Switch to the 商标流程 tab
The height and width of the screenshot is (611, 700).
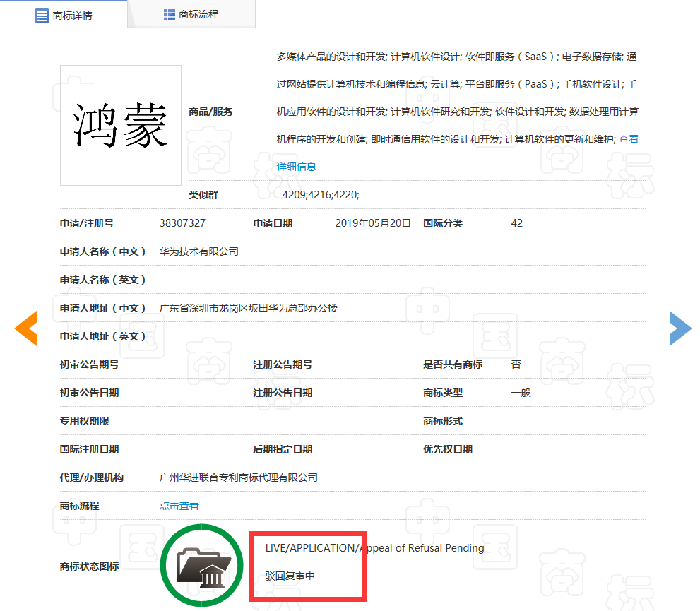coord(191,15)
